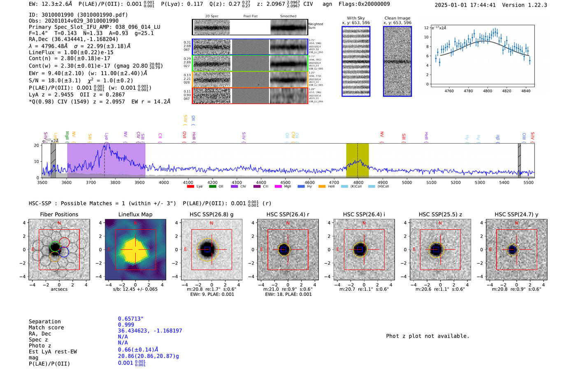Click the red fiber circle in Fiber Positions

(x=65, y=242)
